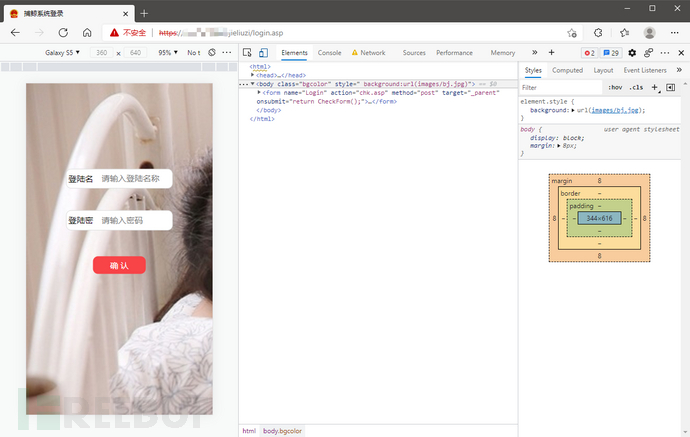Add new style rule plus icon
The width and height of the screenshot is (690, 437).
[655, 88]
